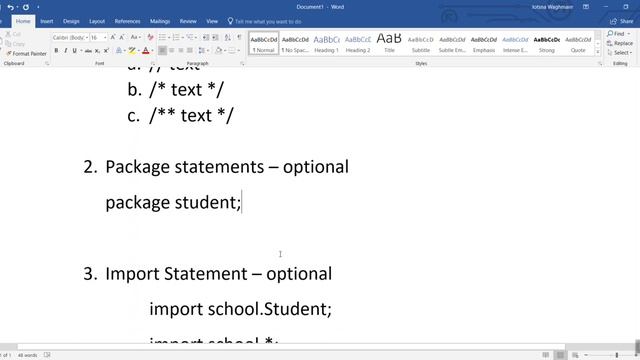The height and width of the screenshot is (360, 640).
Task: Toggle Center alignment
Action: point(171,51)
